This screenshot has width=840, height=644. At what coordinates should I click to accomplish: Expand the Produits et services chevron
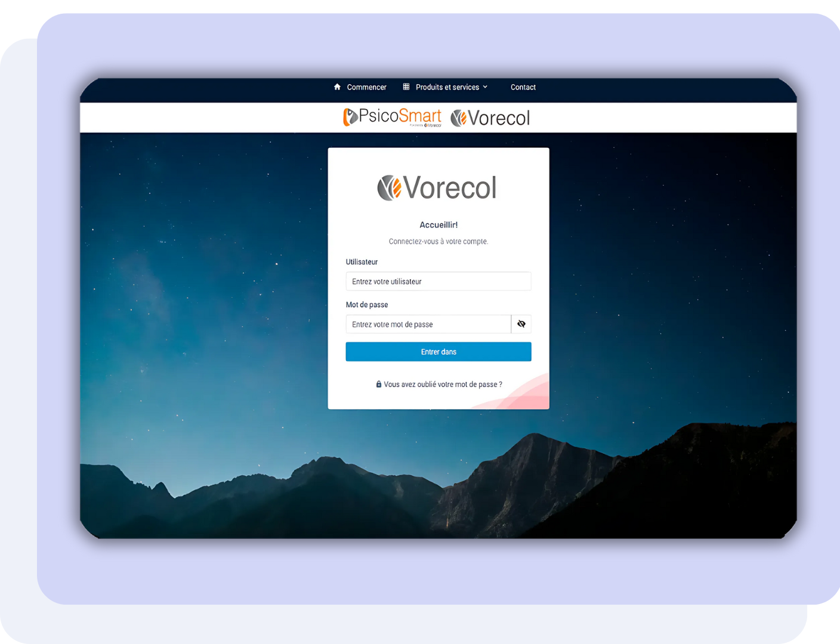[x=486, y=87]
